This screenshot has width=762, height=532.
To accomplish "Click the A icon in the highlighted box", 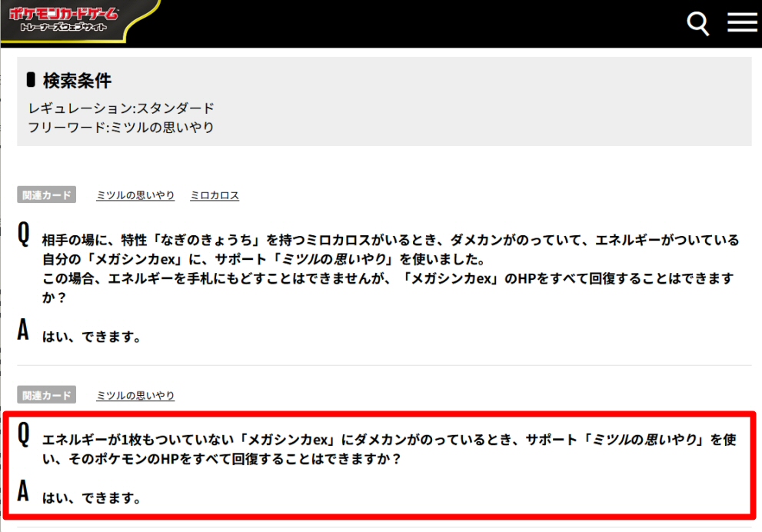I will 23,490.
